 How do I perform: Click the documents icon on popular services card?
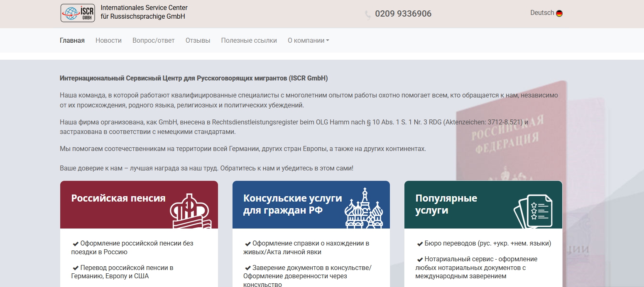(x=533, y=211)
